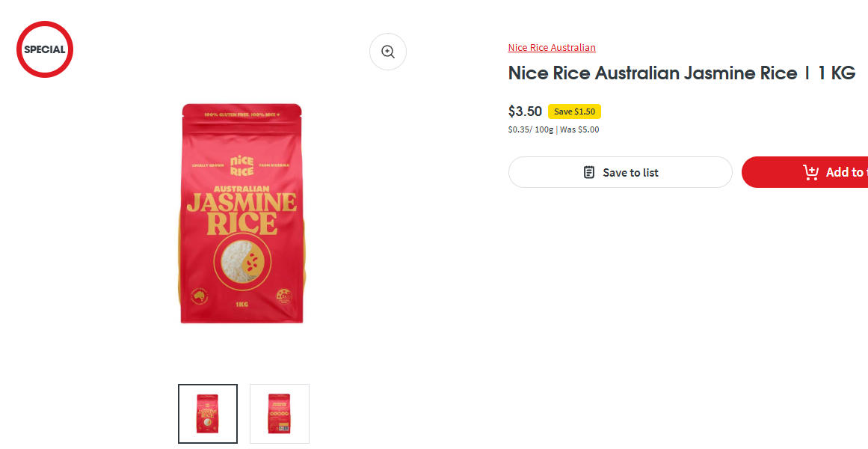The width and height of the screenshot is (868, 449).
Task: Click the magnifier zoom icon above the product image
Action: tap(387, 52)
